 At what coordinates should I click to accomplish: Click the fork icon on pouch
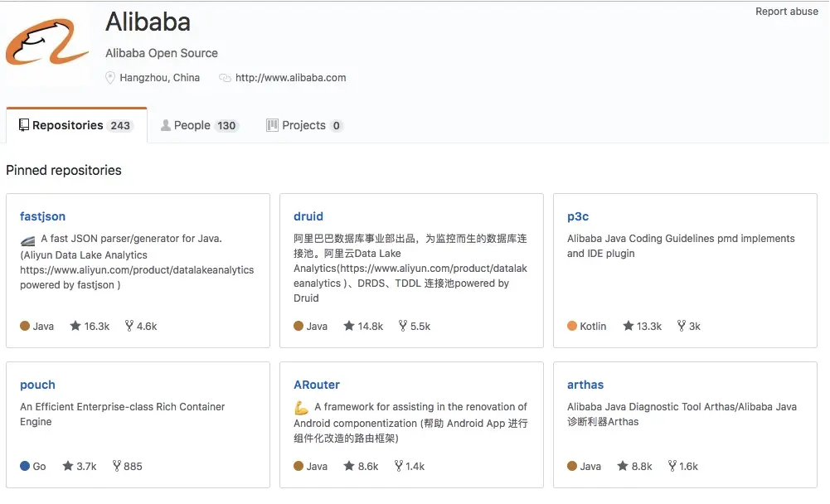[x=116, y=466]
